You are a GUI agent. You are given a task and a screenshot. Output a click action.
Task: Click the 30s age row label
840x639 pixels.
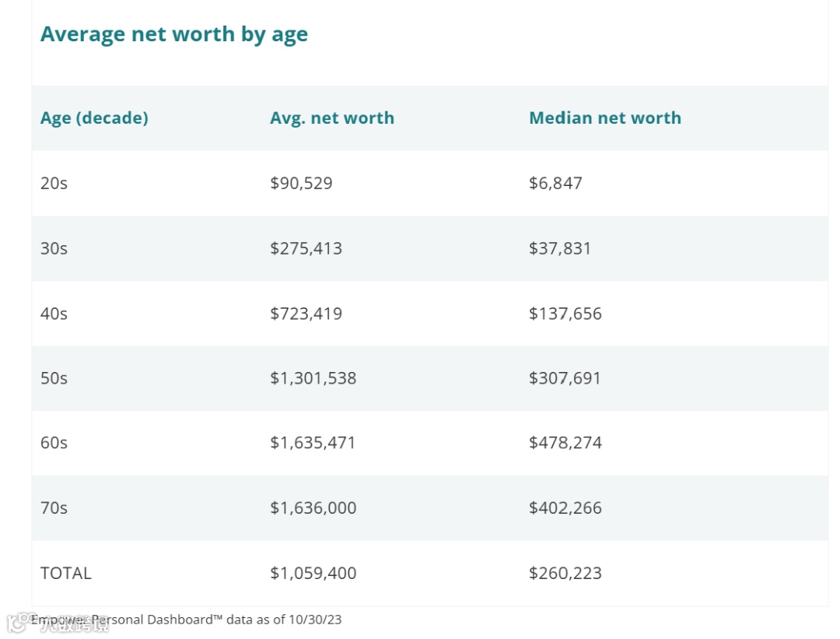[54, 249]
